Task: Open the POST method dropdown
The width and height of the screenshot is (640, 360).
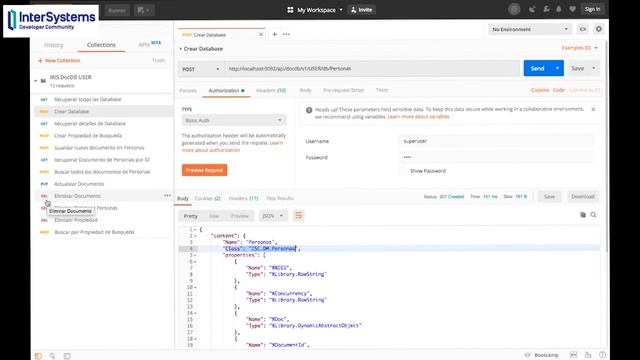Action: [200, 69]
